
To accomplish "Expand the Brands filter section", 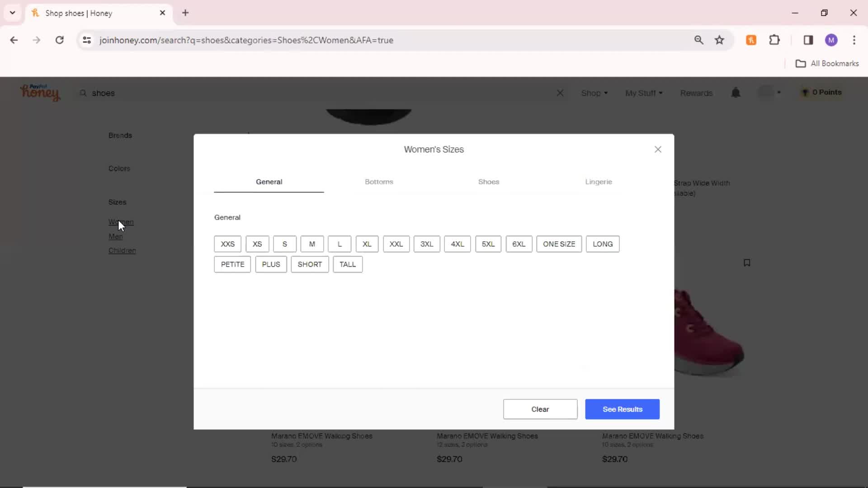I will [120, 135].
